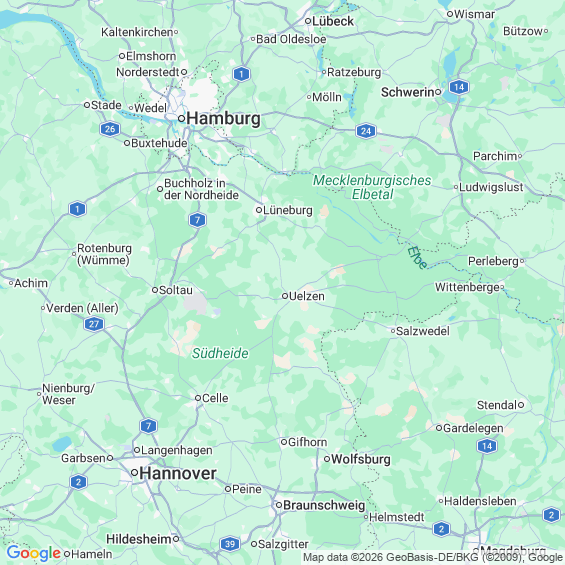Click the A2 shield southwest of Hannover
The height and width of the screenshot is (565, 565).
point(79,482)
